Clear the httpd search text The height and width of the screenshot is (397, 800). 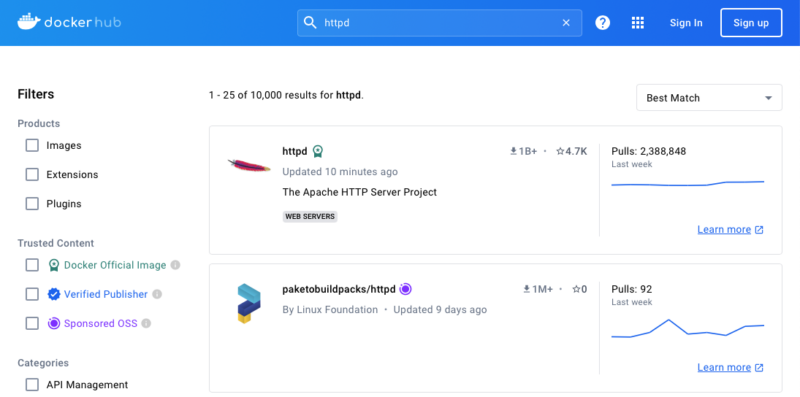click(x=566, y=22)
